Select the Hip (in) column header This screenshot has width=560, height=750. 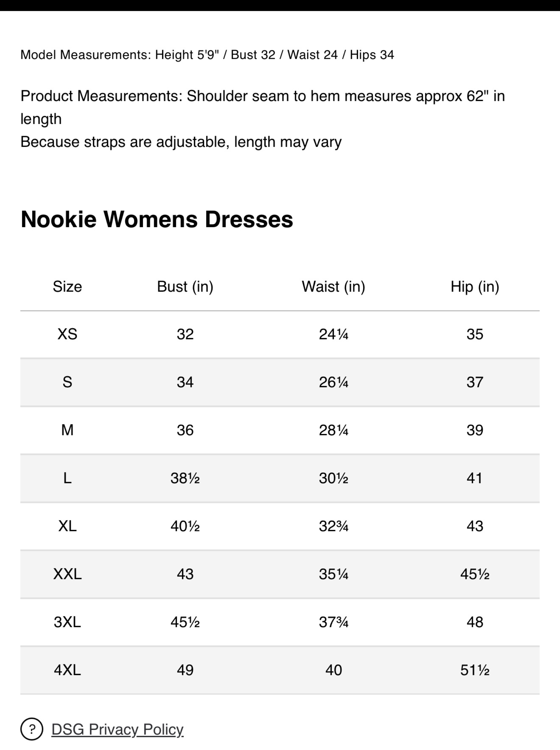(475, 287)
